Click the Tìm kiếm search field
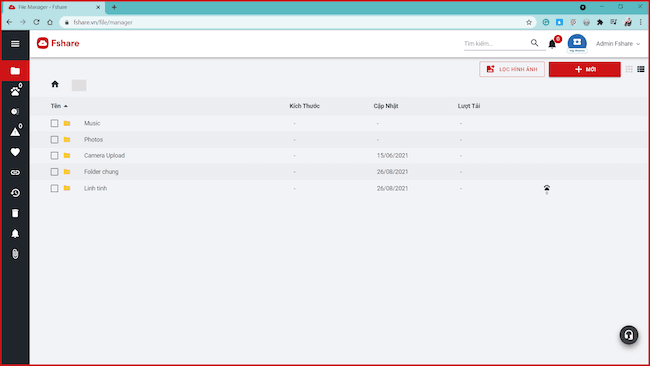The height and width of the screenshot is (366, 650). (x=496, y=44)
